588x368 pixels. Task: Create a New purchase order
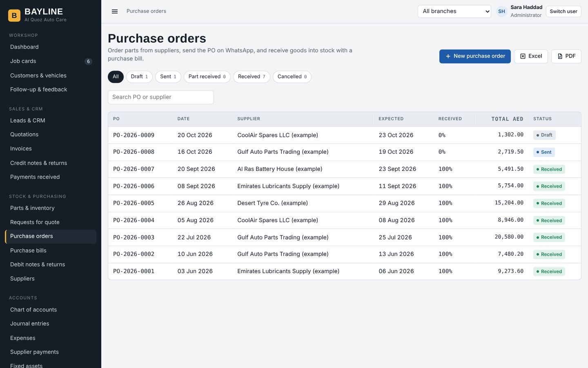[475, 56]
